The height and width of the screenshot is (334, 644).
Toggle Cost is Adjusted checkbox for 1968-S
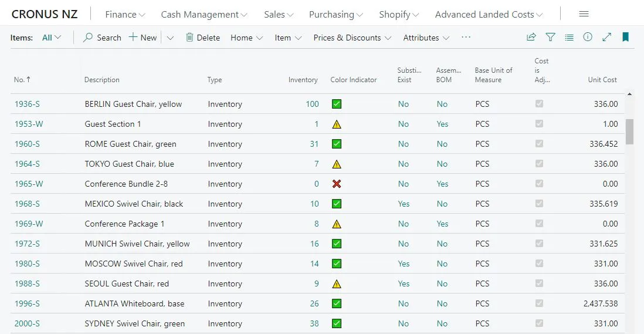click(539, 203)
